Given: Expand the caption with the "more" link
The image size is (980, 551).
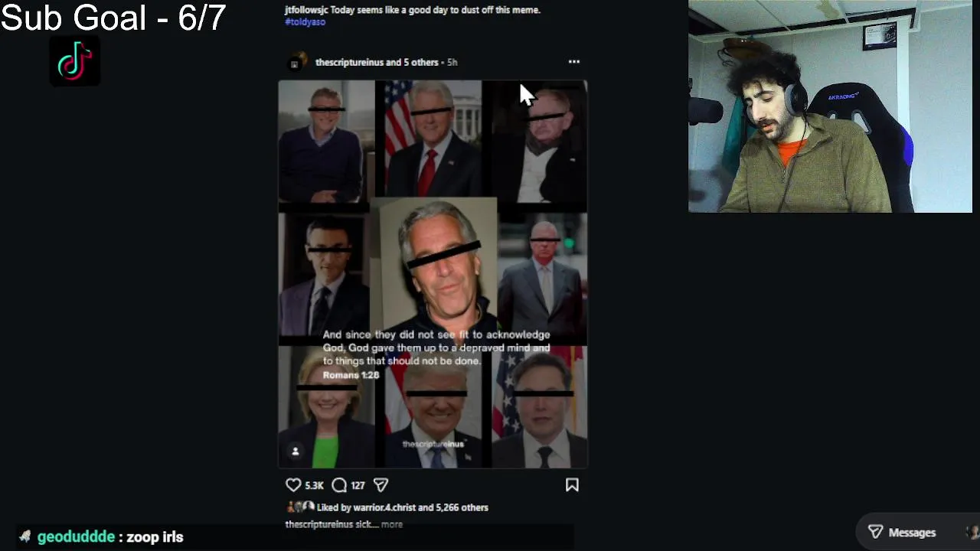Looking at the screenshot, I should 391,524.
